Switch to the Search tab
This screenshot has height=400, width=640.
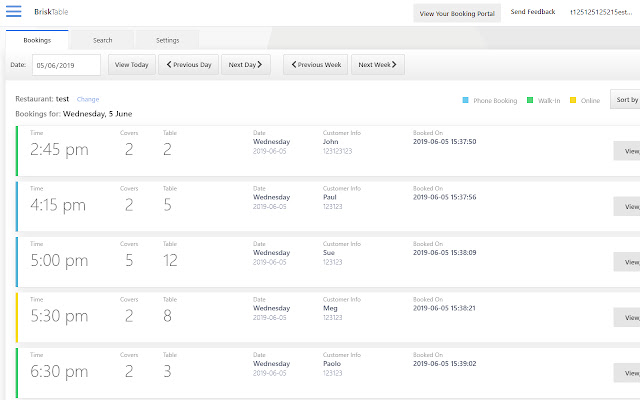[102, 40]
